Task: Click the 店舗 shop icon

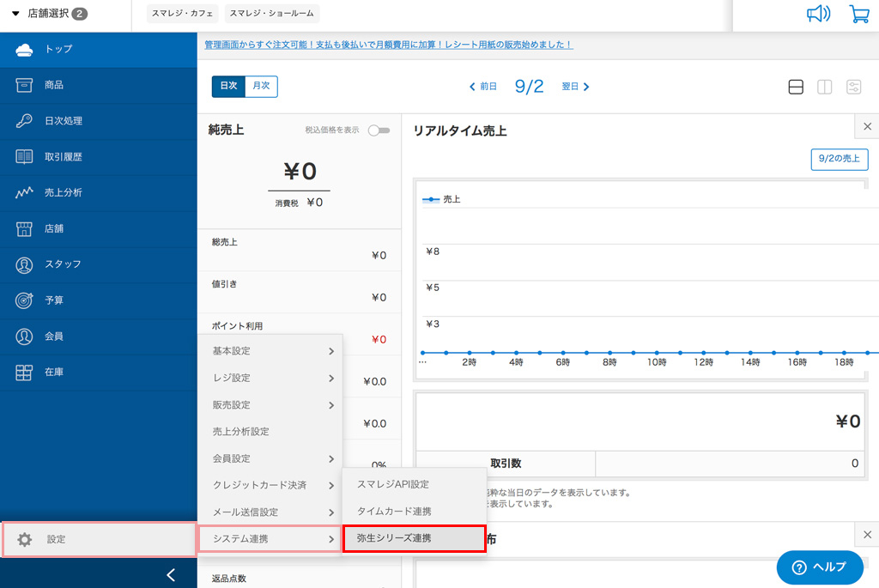Action: (24, 228)
